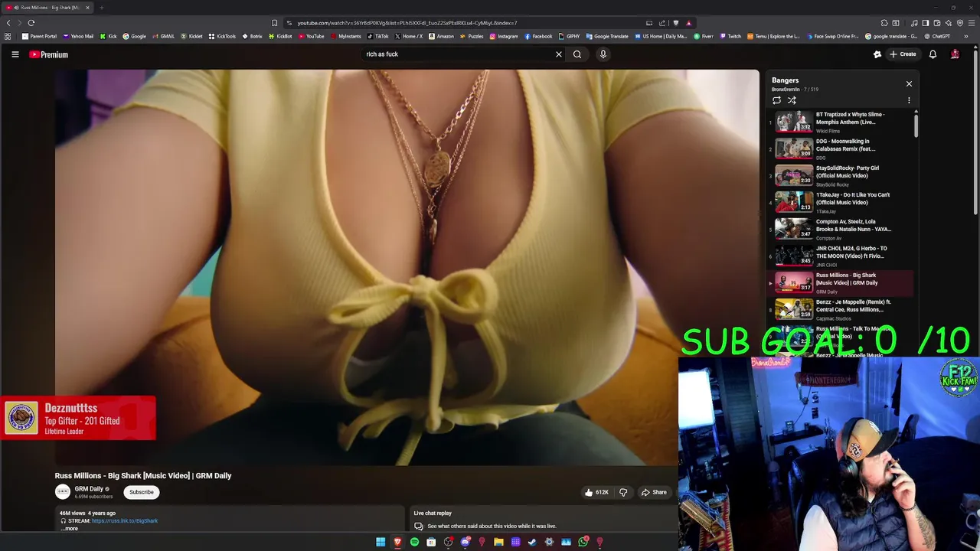Open GRM Daily channel name link
Screen dimensions: 980x551
point(89,489)
